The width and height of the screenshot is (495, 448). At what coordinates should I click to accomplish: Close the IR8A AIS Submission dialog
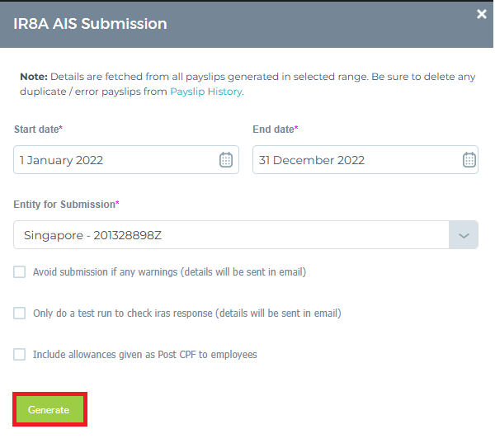[x=482, y=14]
